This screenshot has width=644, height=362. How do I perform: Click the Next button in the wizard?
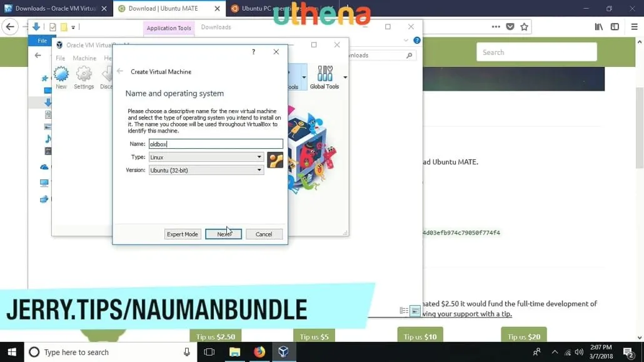(x=223, y=234)
